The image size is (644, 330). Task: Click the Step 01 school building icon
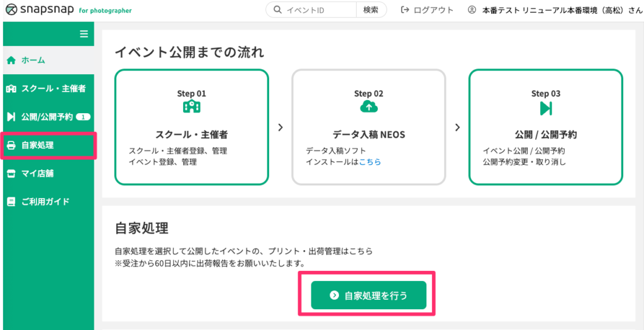coord(191,107)
